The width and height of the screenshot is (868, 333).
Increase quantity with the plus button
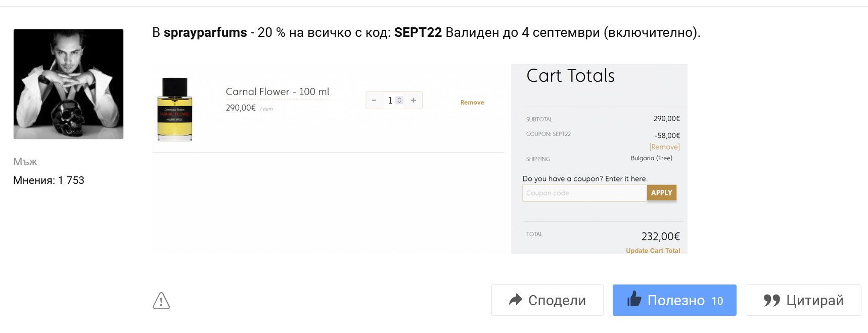coord(414,101)
